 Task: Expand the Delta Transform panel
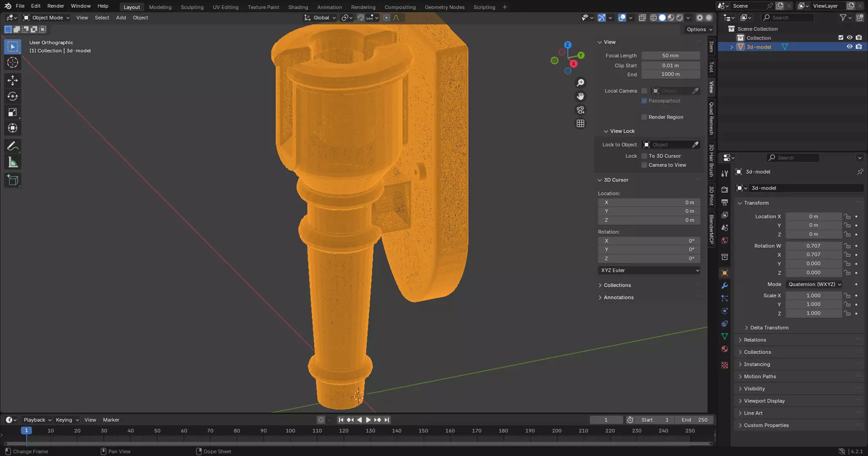(x=769, y=328)
